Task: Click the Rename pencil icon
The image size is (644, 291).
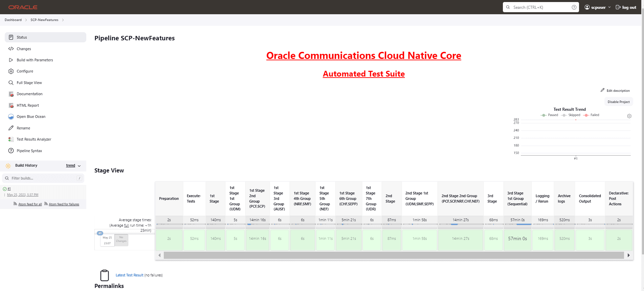Action: click(x=11, y=128)
